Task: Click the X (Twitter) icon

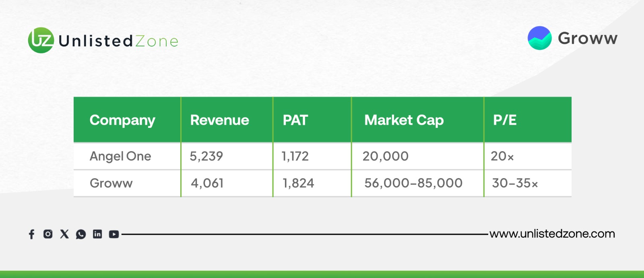Action: point(64,234)
